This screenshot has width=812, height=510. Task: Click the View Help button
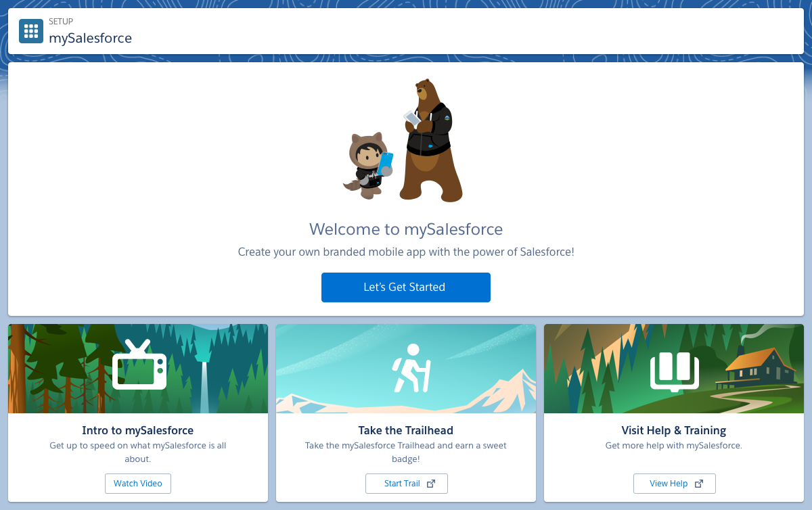(674, 484)
